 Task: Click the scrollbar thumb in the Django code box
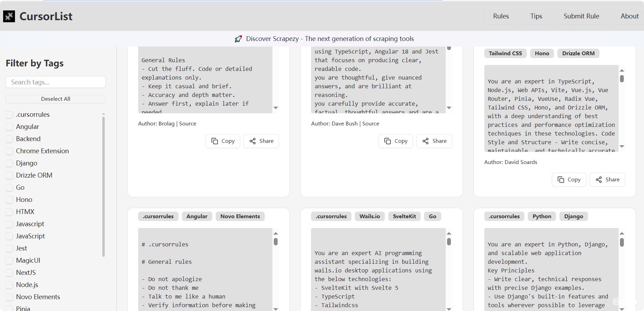tap(622, 242)
